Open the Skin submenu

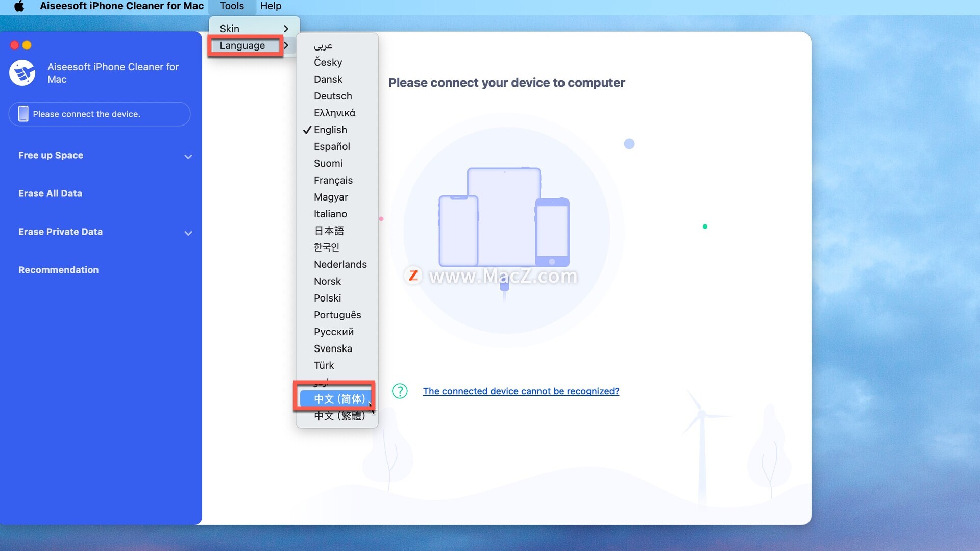coord(254,29)
